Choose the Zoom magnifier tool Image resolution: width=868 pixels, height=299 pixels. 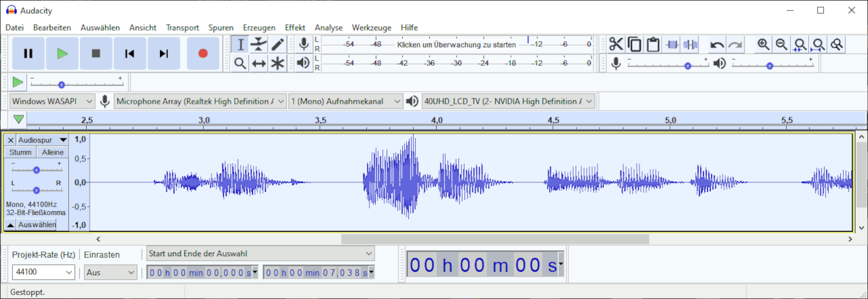pos(240,63)
